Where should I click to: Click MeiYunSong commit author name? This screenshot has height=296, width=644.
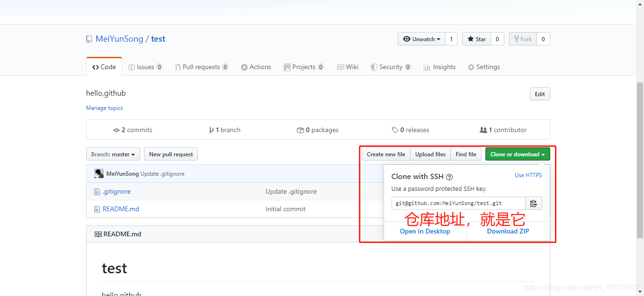click(123, 174)
